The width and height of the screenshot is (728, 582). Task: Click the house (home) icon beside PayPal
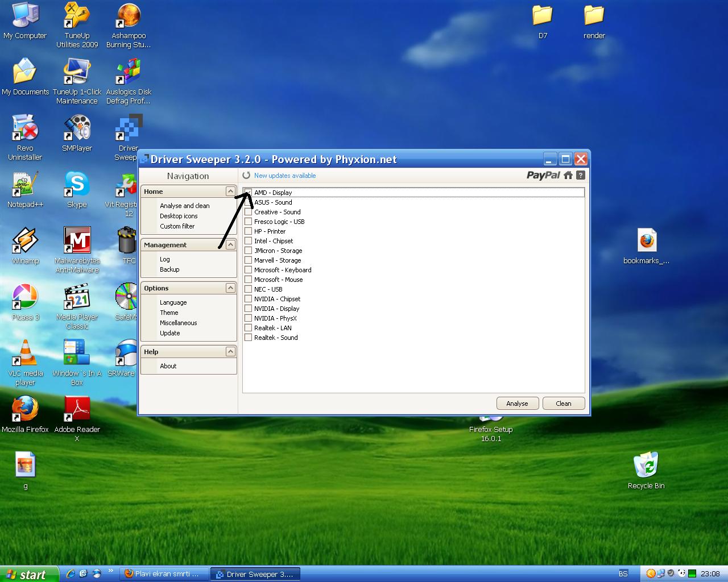click(568, 175)
